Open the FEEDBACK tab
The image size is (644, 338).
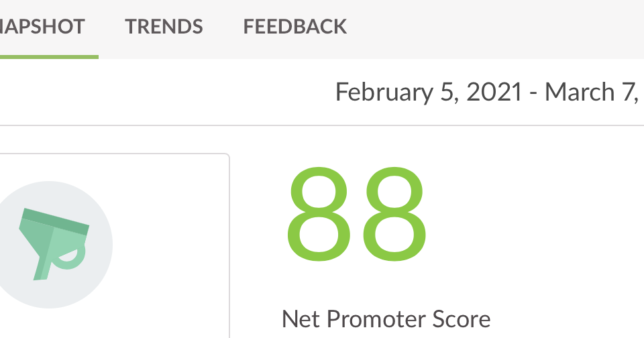coord(295,27)
